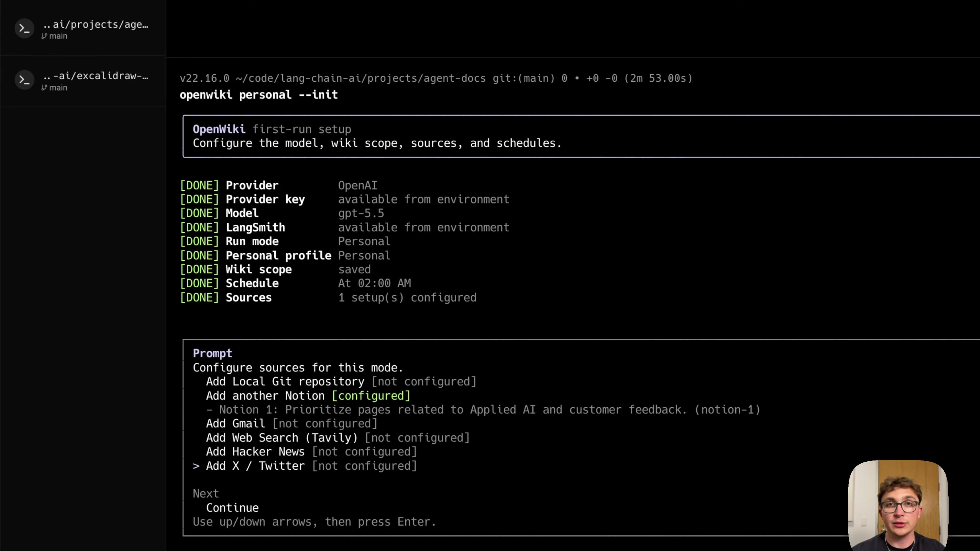Viewport: 980px width, 551px height.
Task: Choose Continue under Next
Action: coord(232,508)
